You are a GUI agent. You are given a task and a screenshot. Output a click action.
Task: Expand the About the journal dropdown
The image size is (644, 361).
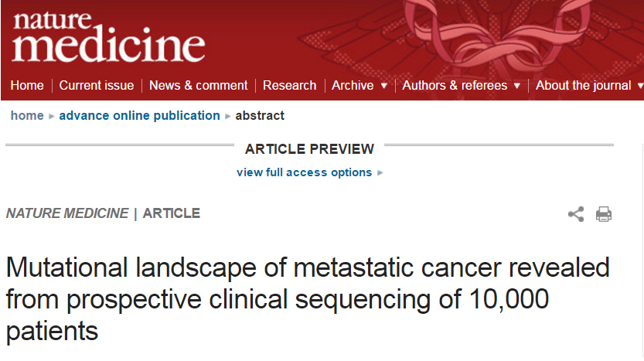[589, 86]
